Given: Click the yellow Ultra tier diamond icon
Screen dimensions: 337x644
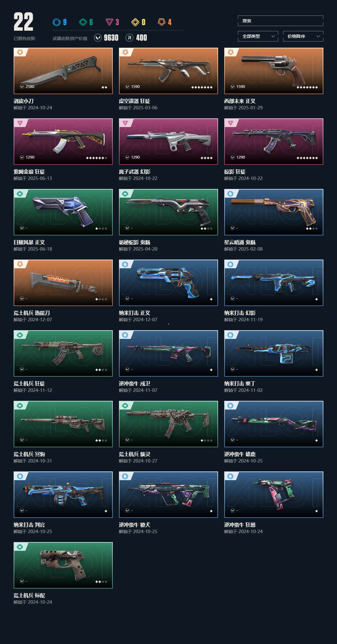Looking at the screenshot, I should (x=135, y=22).
